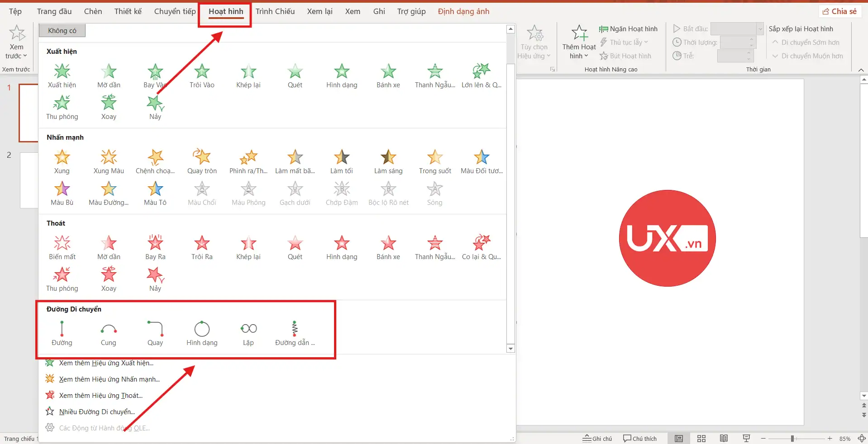868x444 pixels.
Task: Open the Thiết kế ribbon tab
Action: pyautogui.click(x=128, y=11)
